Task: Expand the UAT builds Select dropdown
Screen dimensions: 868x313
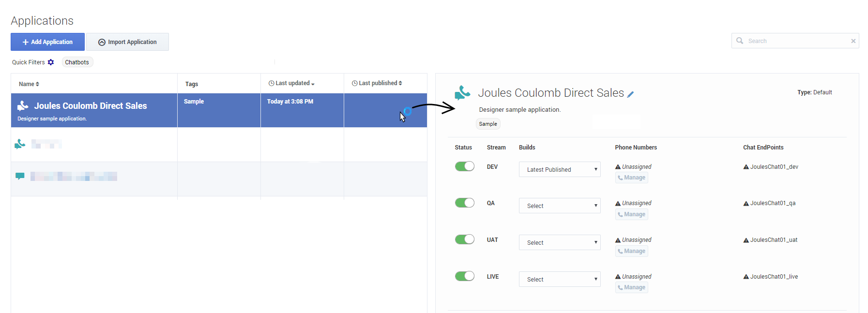Action: pyautogui.click(x=560, y=242)
